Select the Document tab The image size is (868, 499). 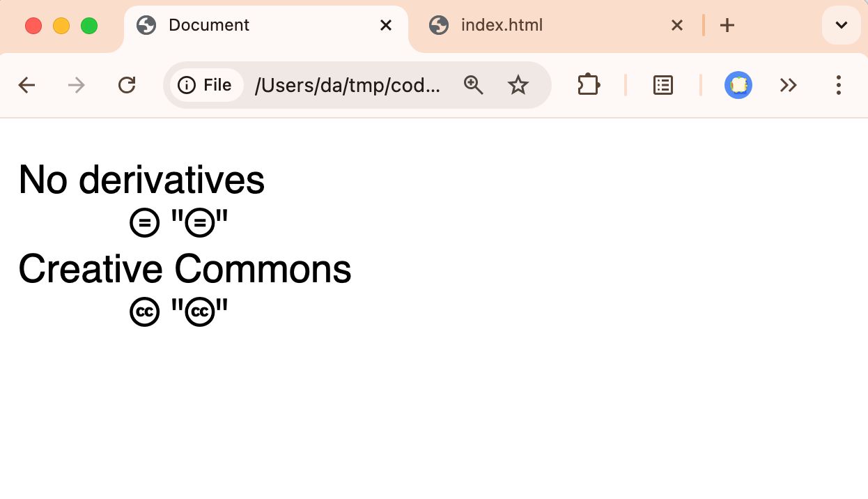(x=208, y=25)
